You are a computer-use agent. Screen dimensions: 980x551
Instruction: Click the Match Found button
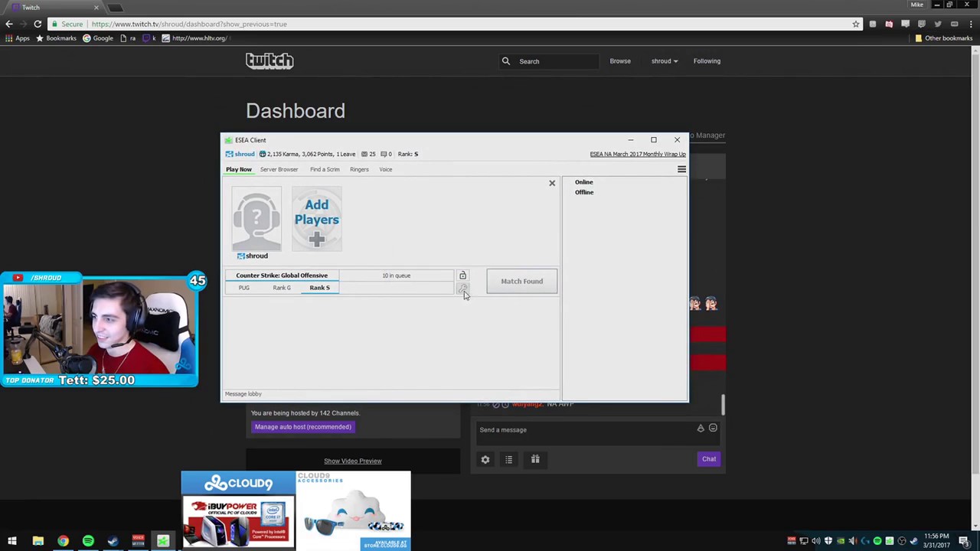521,281
